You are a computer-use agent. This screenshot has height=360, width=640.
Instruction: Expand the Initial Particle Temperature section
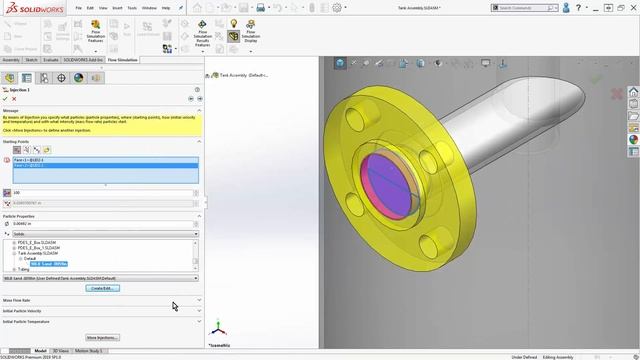199,321
